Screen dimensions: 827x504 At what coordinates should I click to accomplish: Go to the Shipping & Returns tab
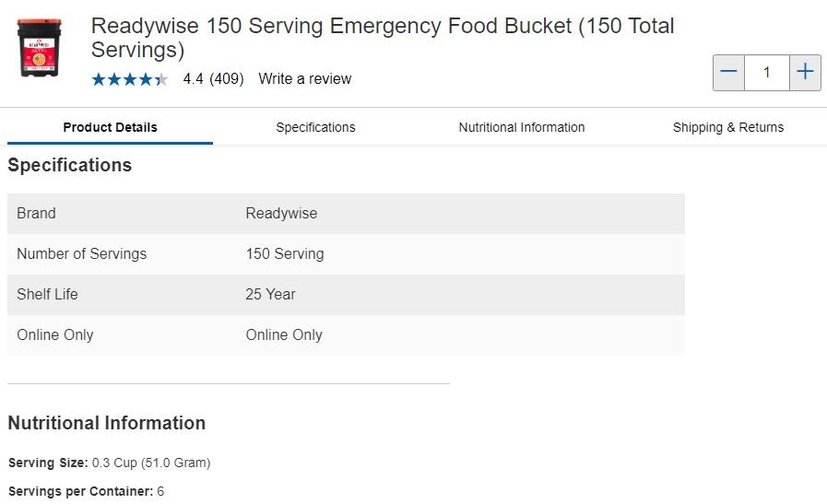(728, 127)
